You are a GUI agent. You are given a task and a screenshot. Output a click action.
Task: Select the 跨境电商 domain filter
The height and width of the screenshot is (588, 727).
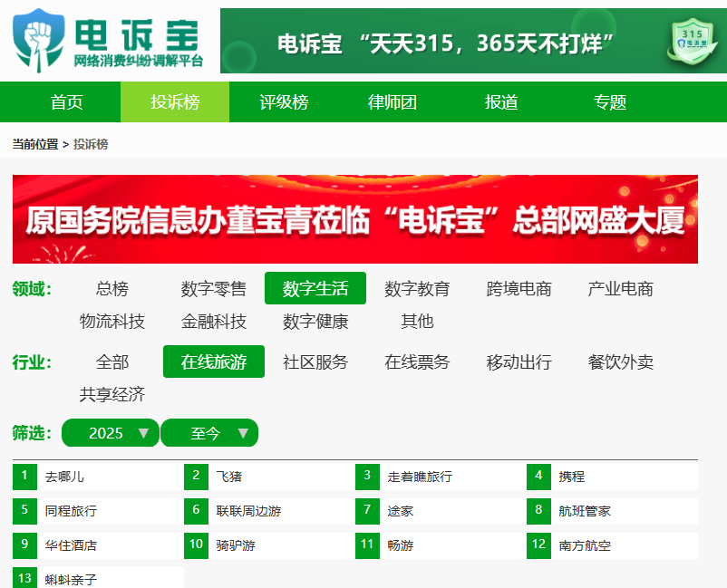[519, 288]
